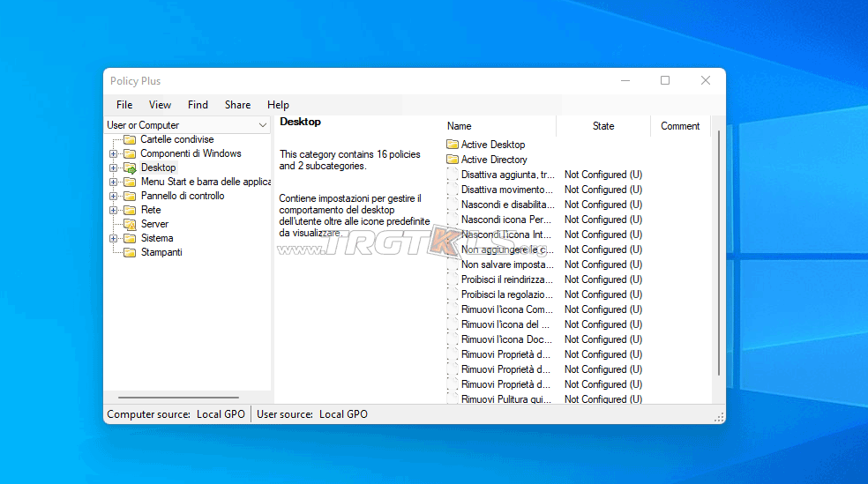Screen dimensions: 868x484
Task: Sort list by State column header
Action: (603, 126)
